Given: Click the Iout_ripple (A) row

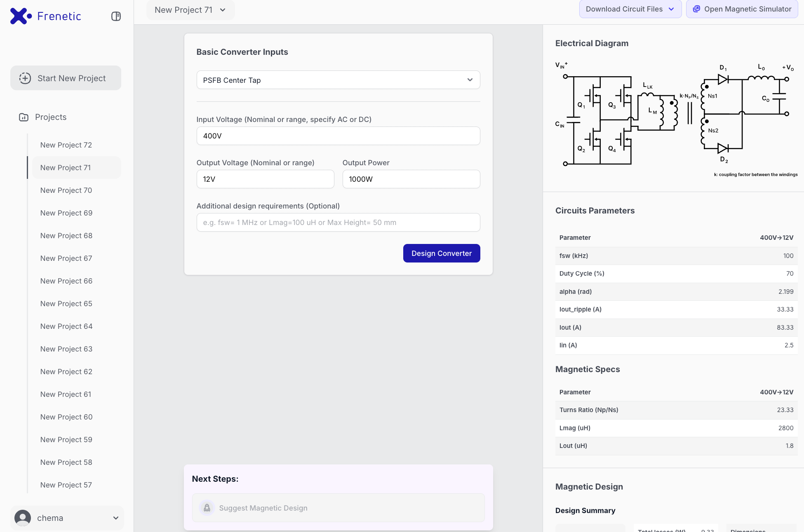Looking at the screenshot, I should pyautogui.click(x=676, y=309).
